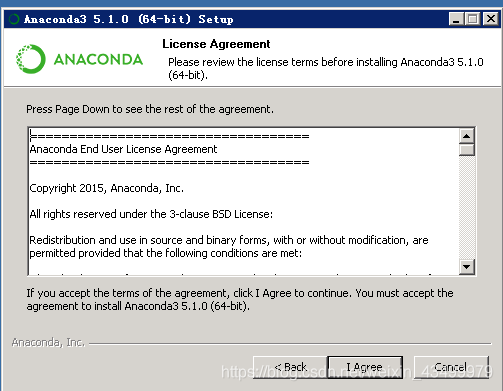
Task: Click the 'Anaconda, Inc.' branding label
Action: tap(48, 342)
